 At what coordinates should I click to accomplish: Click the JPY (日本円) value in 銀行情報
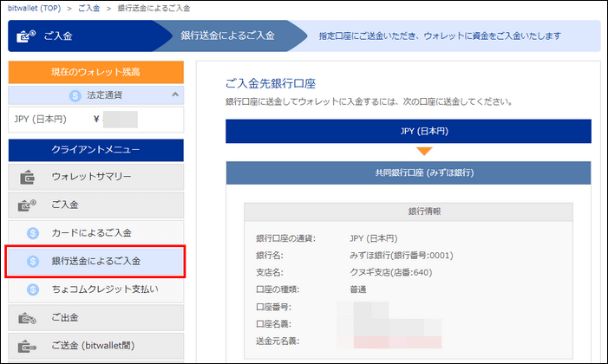[374, 238]
